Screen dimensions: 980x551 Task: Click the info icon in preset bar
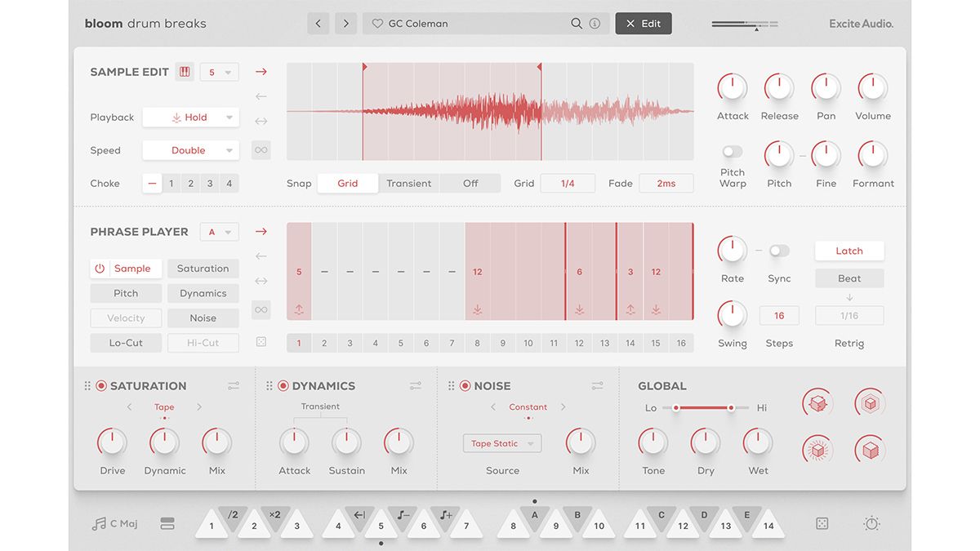coord(595,24)
